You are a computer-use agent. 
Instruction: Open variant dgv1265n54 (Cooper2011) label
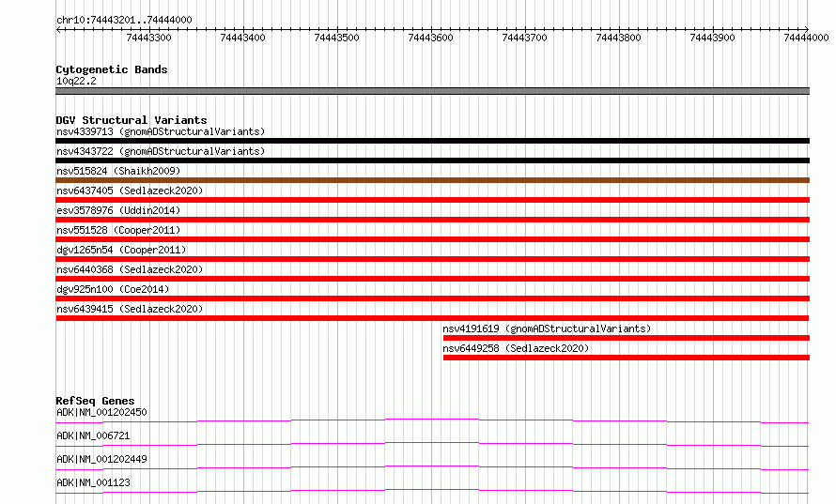point(121,250)
